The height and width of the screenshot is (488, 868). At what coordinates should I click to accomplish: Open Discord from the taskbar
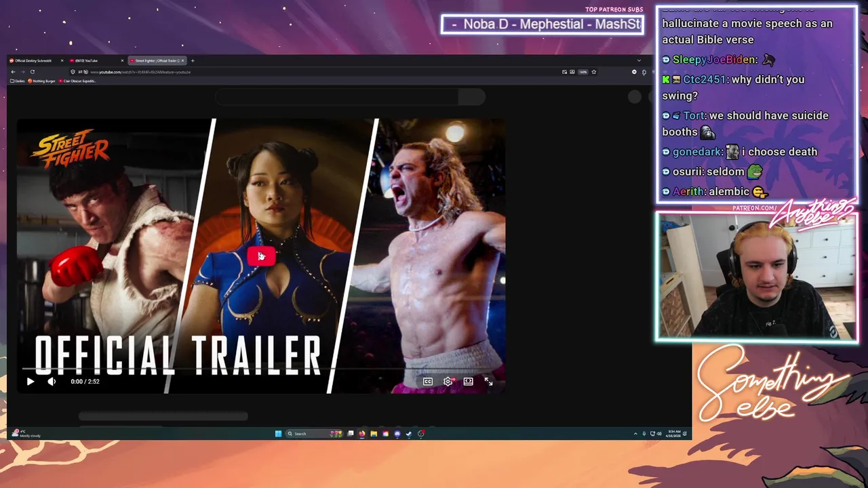click(x=397, y=434)
